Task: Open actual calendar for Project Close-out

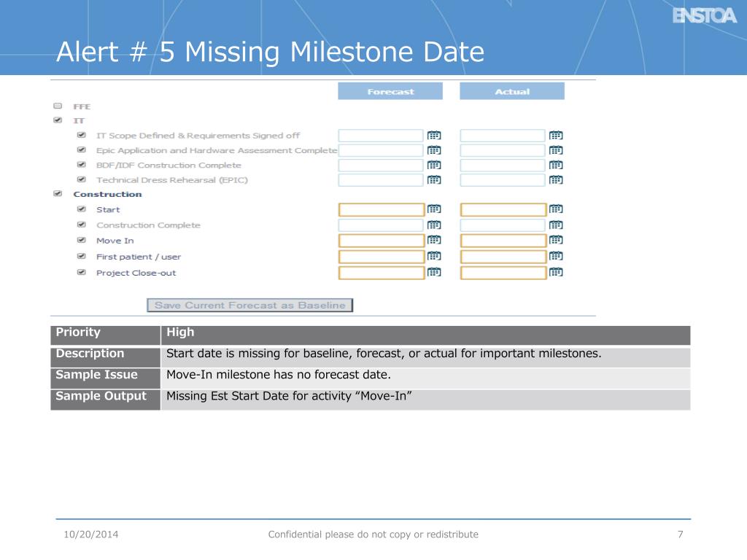Action: [556, 273]
